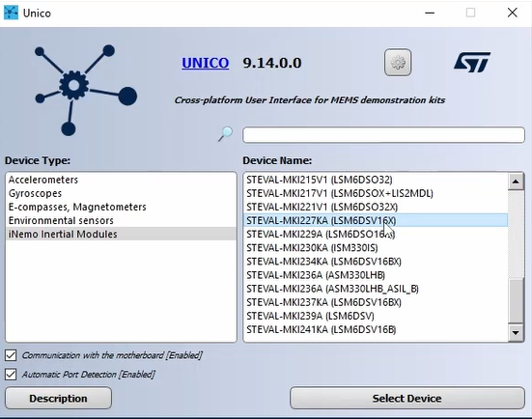The width and height of the screenshot is (532, 419).
Task: Click the Select Device button
Action: click(407, 398)
